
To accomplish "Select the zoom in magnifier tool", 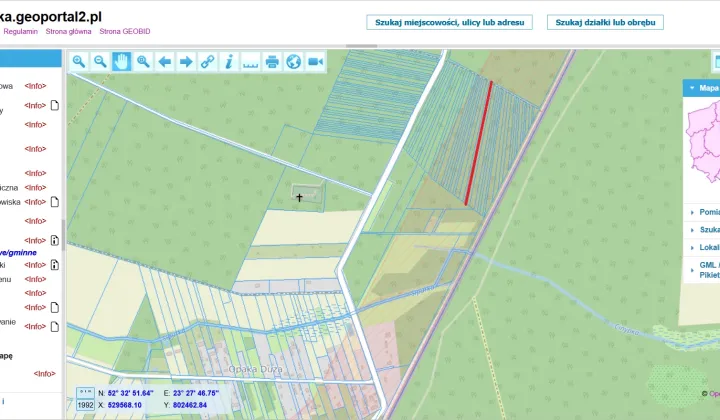I will [79, 61].
